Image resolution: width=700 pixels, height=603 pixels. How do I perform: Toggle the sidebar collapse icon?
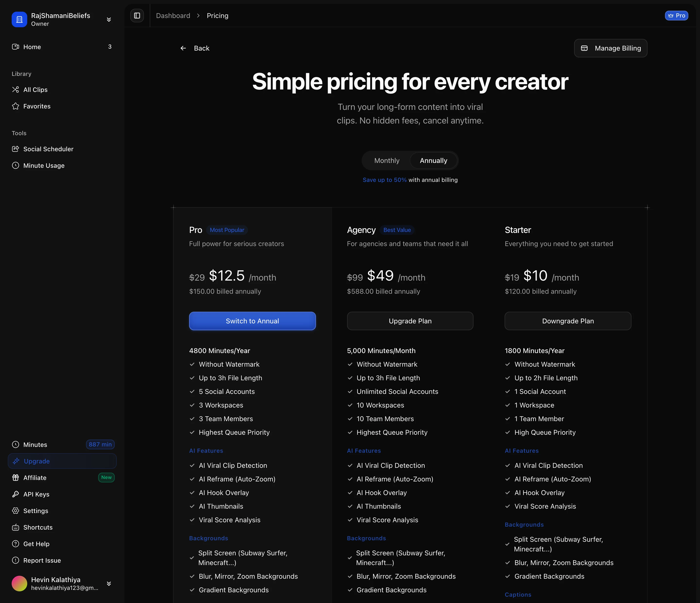[137, 16]
